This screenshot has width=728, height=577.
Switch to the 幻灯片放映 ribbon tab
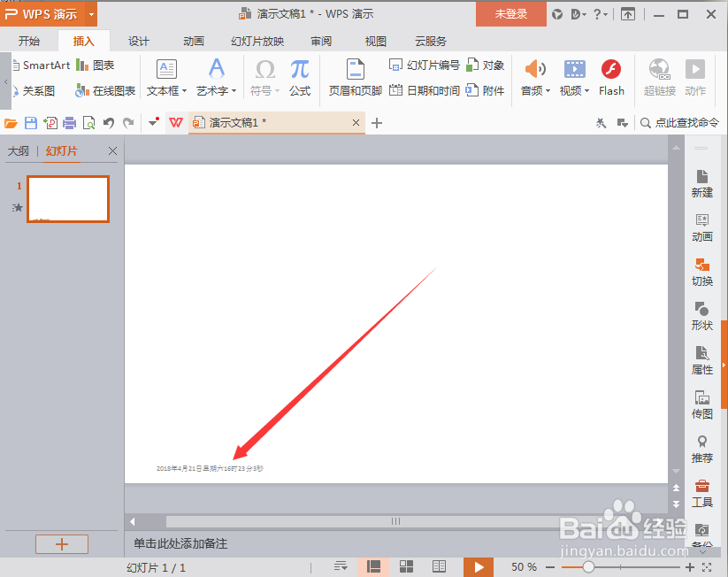[257, 42]
